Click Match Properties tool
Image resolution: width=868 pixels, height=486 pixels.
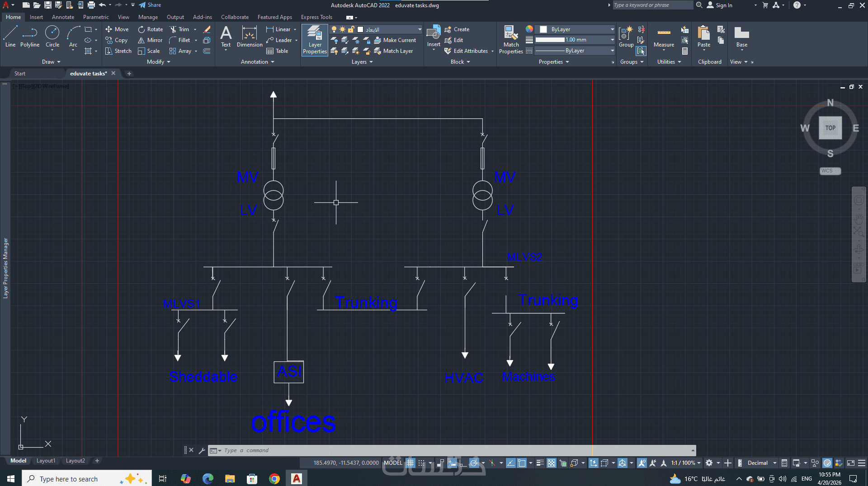coord(511,40)
